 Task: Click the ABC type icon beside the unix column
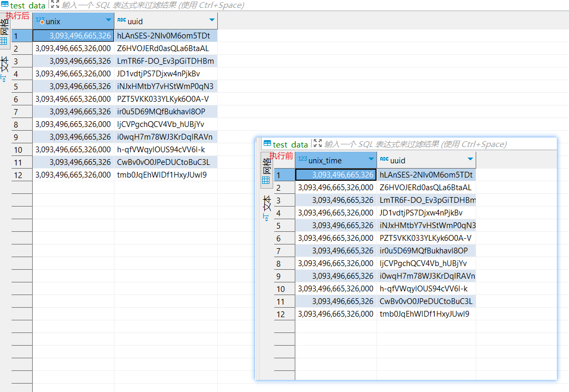[x=121, y=21]
